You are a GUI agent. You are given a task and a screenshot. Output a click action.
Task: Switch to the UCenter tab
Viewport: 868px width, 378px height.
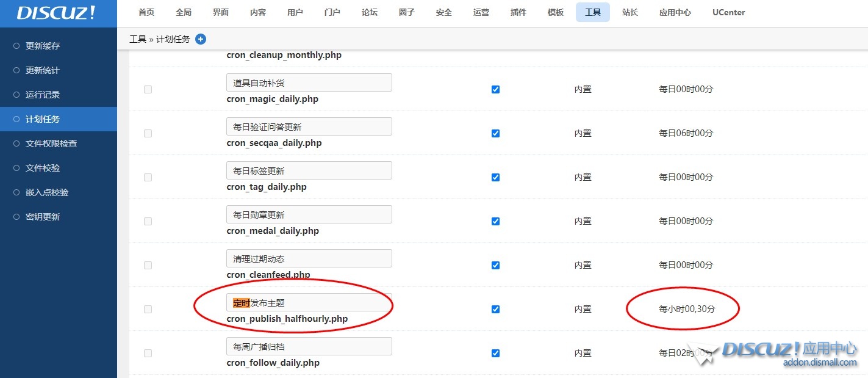pyautogui.click(x=728, y=12)
